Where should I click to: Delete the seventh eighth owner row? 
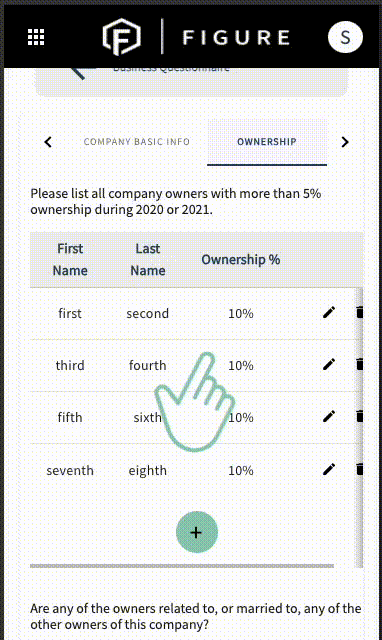pos(360,470)
